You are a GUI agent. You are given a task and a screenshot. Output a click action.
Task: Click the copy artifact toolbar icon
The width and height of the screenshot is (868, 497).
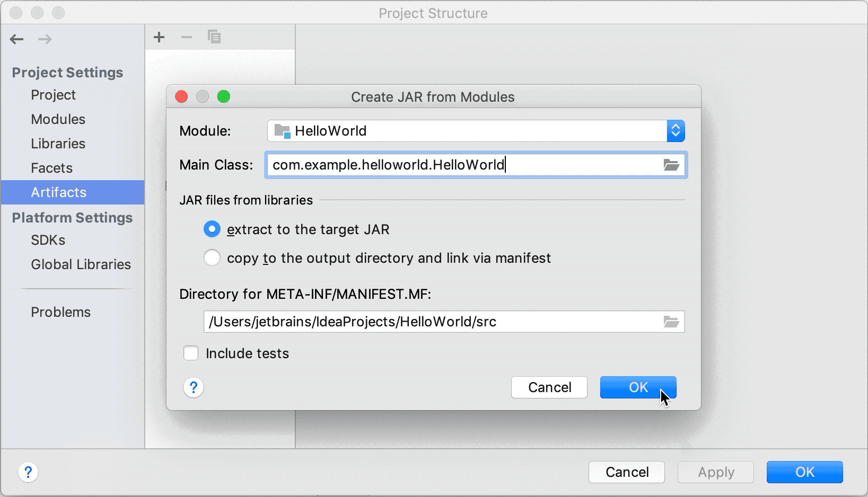214,37
